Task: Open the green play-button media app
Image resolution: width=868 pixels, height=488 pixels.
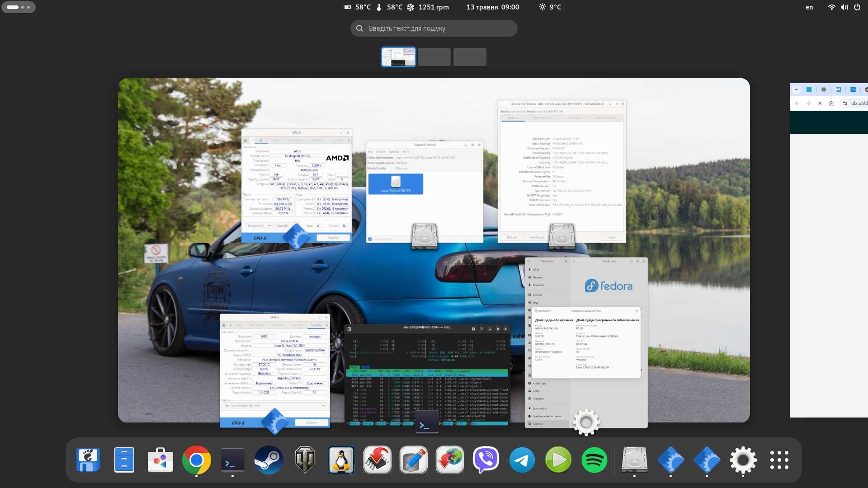Action: (558, 460)
